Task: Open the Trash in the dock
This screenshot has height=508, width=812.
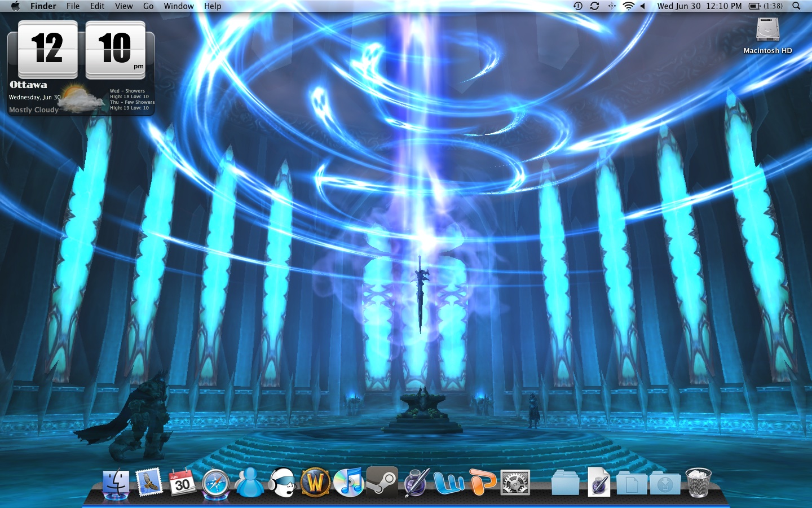Action: click(698, 483)
